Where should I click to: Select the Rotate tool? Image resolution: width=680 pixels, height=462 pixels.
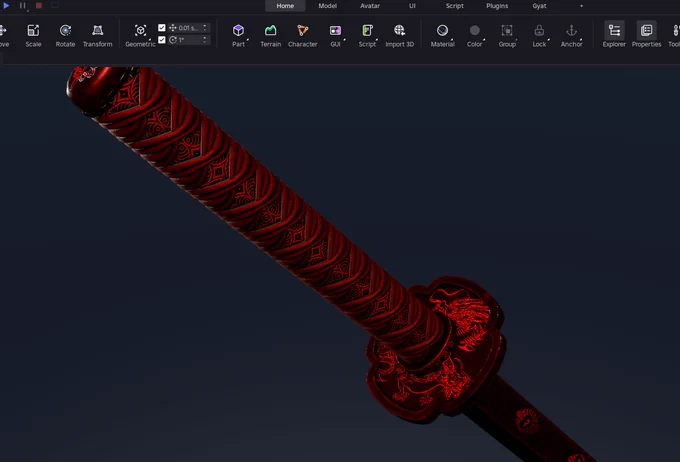65,36
